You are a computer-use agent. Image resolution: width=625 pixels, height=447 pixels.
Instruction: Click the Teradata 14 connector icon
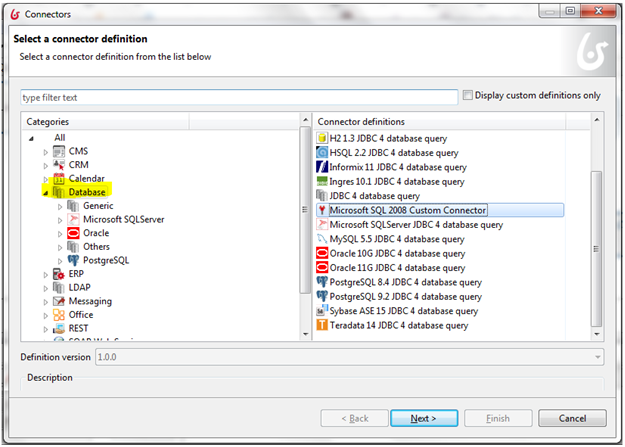tap(322, 325)
